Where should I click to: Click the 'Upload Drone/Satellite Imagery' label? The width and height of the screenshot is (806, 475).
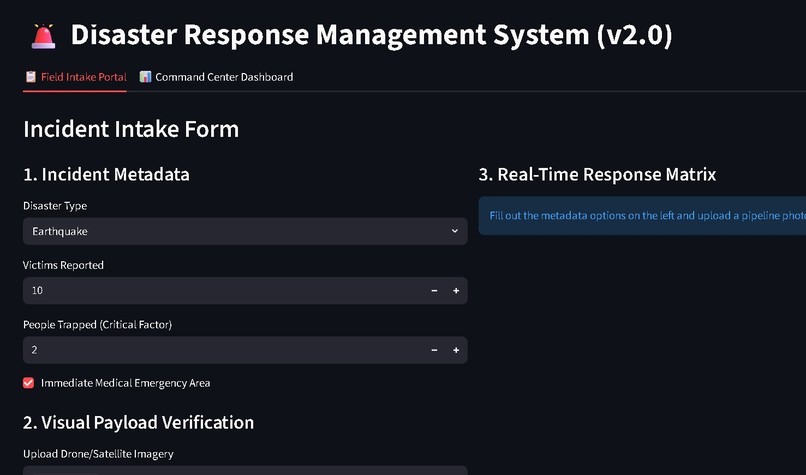(98, 454)
